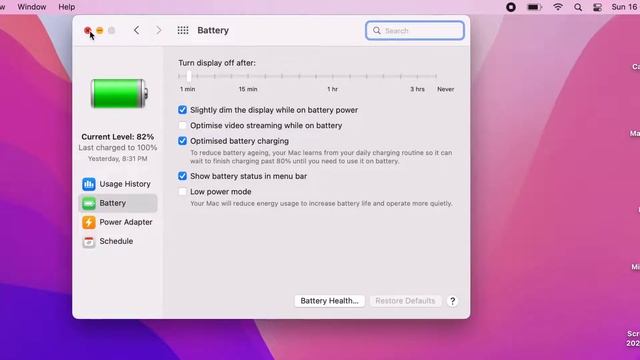Enable Low power mode
This screenshot has height=360, width=640.
(182, 191)
